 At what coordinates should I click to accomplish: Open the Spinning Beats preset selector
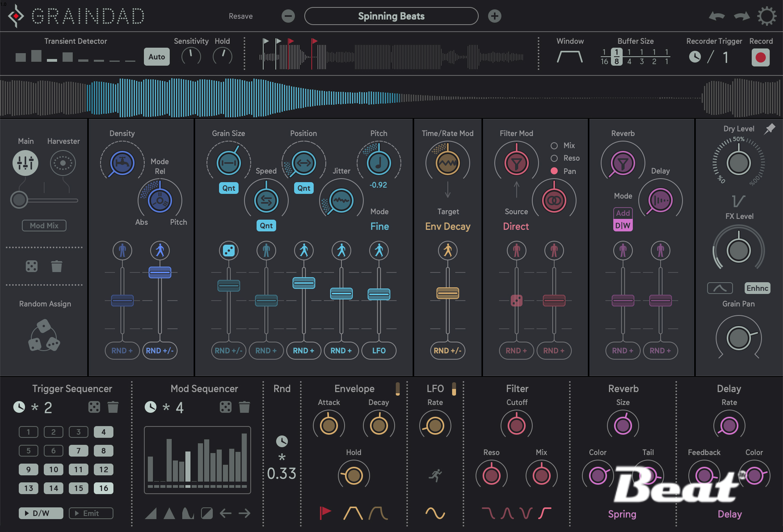click(391, 16)
